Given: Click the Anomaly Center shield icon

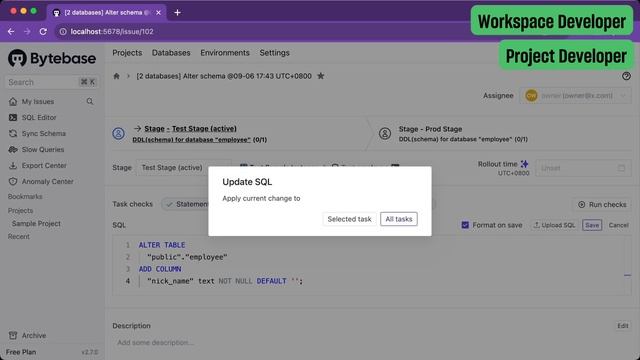Looking at the screenshot, I should pos(13,181).
